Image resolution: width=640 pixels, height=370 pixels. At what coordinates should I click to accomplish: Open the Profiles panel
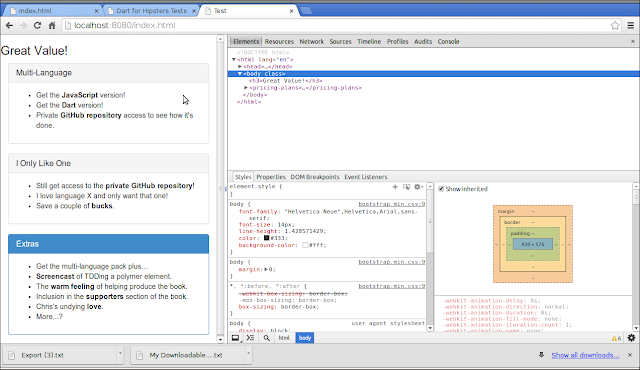(x=398, y=42)
